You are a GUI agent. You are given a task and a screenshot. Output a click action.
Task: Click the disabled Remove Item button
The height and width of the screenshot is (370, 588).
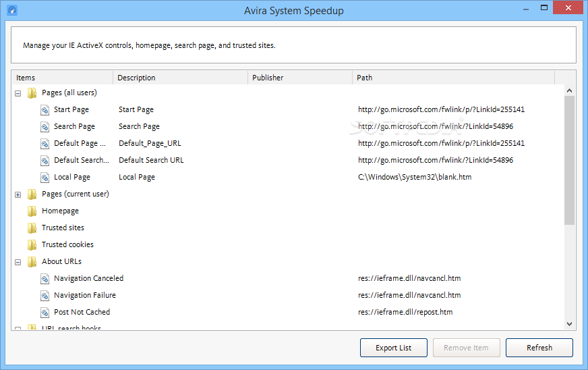[x=466, y=348]
